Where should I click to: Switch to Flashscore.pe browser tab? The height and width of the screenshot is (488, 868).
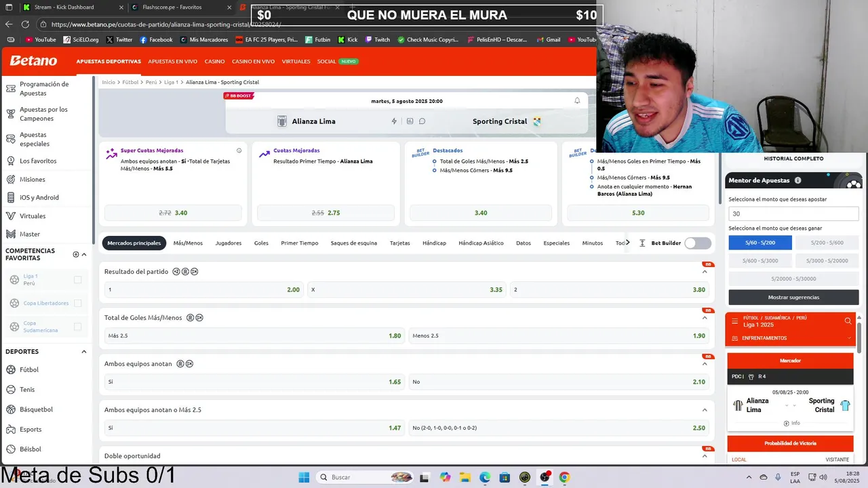178,7
